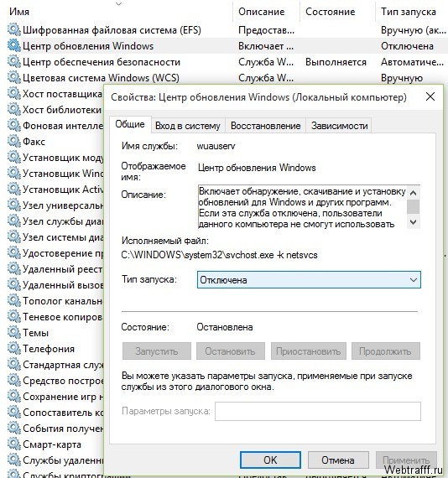The height and width of the screenshot is (478, 448).
Task: Click gear icon next to Смарт-карта
Action: (x=13, y=444)
